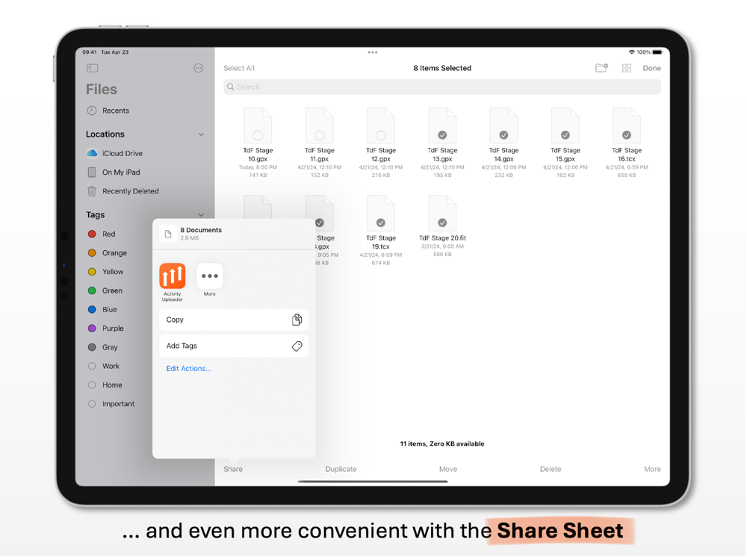The image size is (747, 560).
Task: Tap Move in the bottom toolbar
Action: (x=447, y=469)
